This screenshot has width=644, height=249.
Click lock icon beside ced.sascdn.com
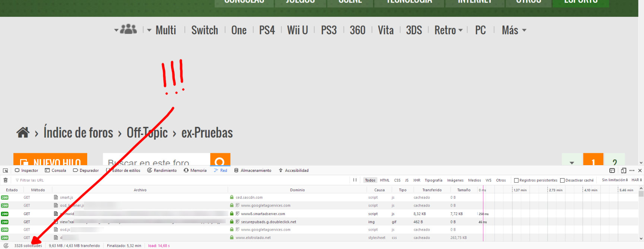pyautogui.click(x=232, y=198)
